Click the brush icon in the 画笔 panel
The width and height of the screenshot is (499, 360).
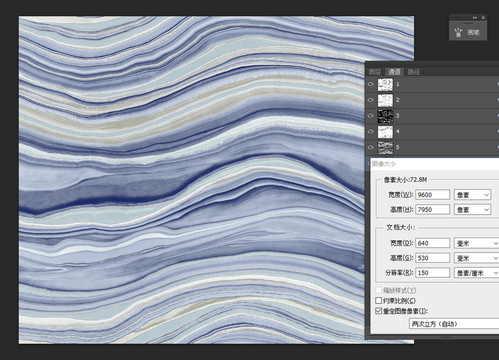click(x=458, y=32)
